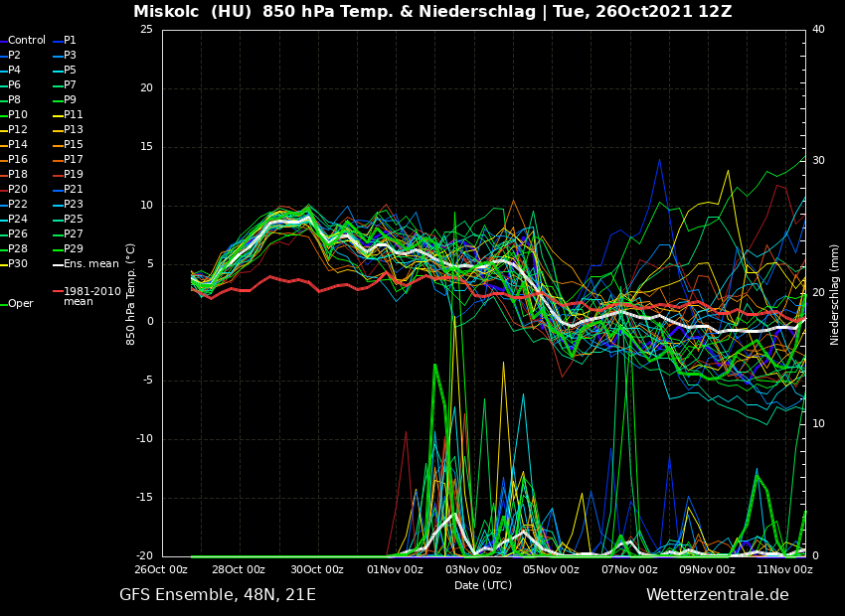Select the P30 legend label

(18, 264)
